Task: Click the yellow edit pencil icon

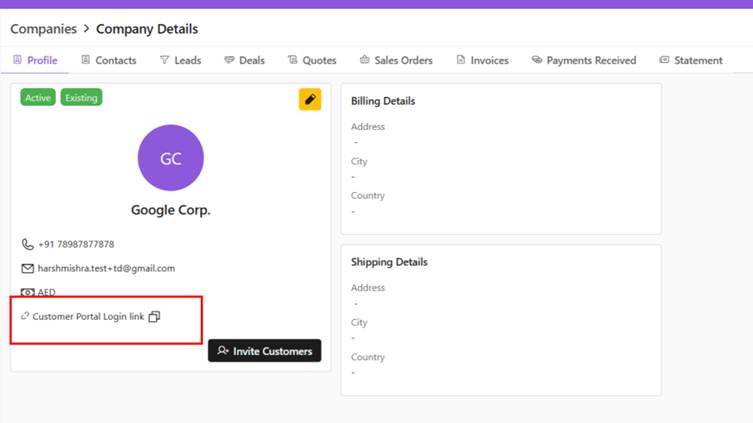Action: point(310,99)
